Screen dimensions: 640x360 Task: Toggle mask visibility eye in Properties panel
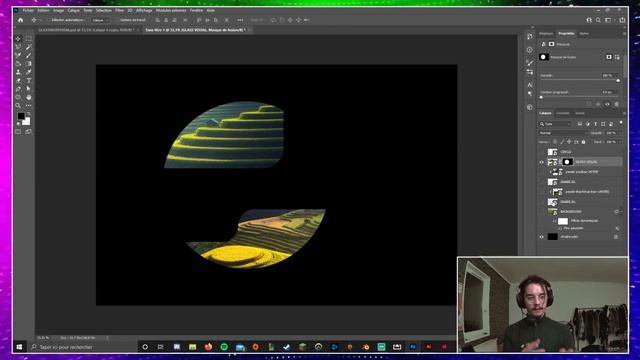[x=607, y=104]
